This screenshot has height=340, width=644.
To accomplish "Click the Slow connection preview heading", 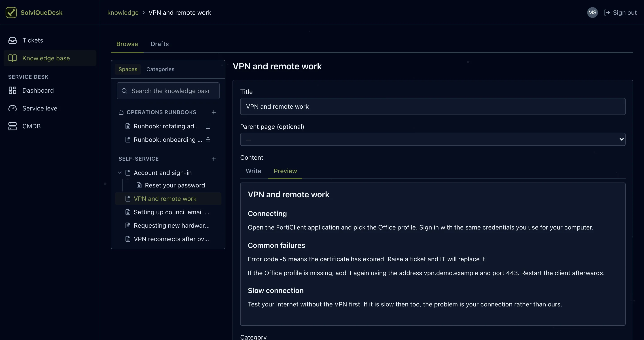I will 275,291.
